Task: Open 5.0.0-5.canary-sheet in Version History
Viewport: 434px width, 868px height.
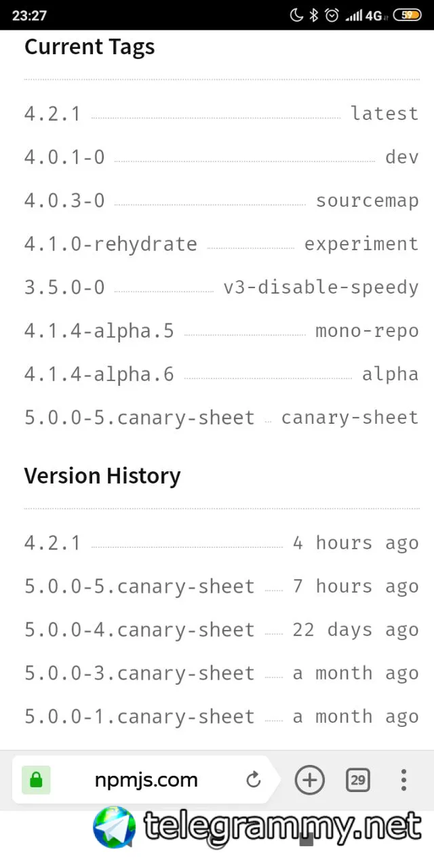Action: 140,587
